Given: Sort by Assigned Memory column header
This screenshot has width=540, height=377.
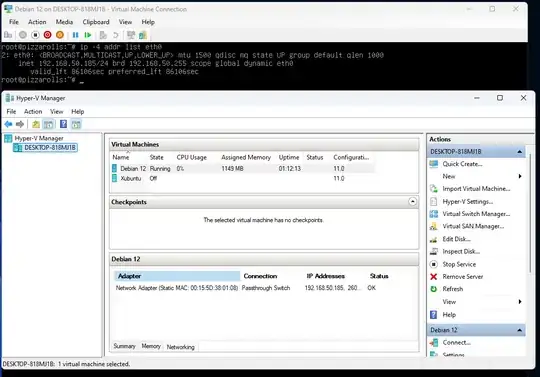Looking at the screenshot, I should tap(246, 157).
